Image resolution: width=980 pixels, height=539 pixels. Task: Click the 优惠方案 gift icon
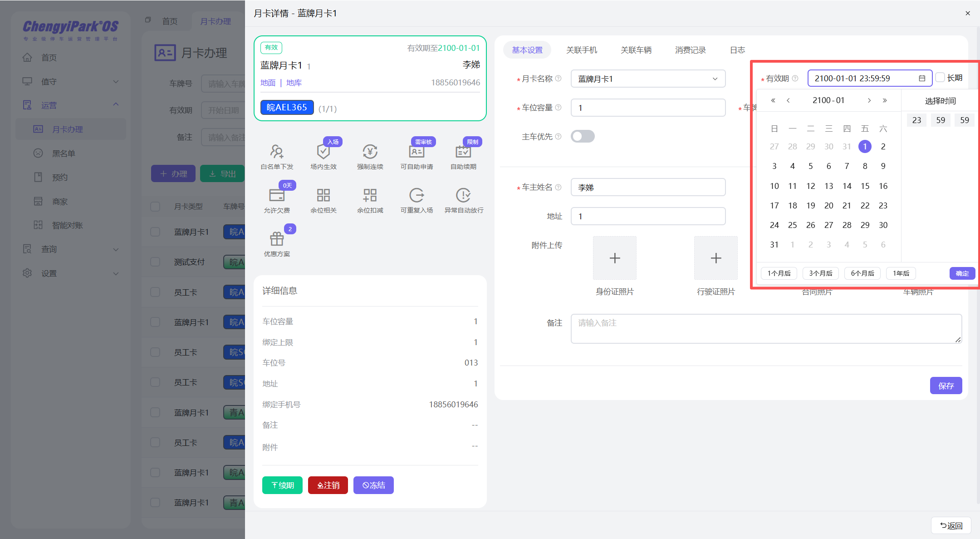(x=277, y=239)
